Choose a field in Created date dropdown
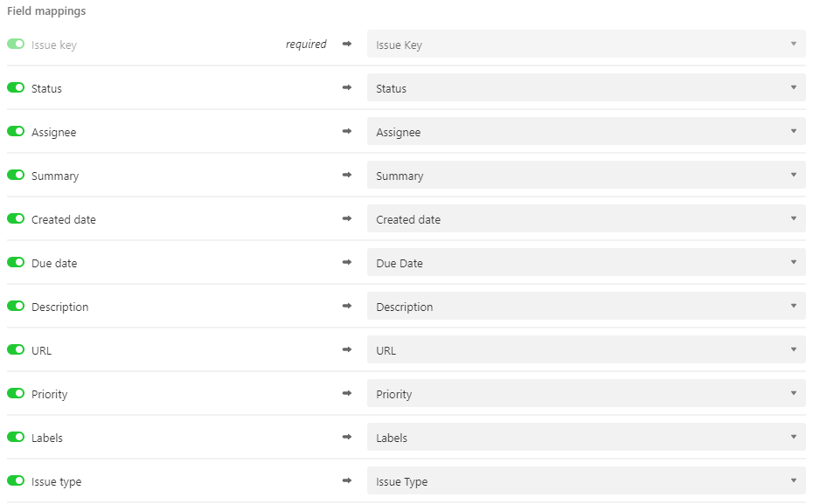The height and width of the screenshot is (504, 813). (586, 219)
